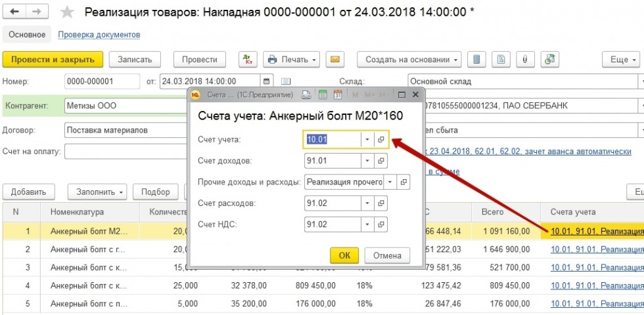Viewport: 644px width, 315px height.
Task: Open the calendar picker beside date field
Action: 266,81
